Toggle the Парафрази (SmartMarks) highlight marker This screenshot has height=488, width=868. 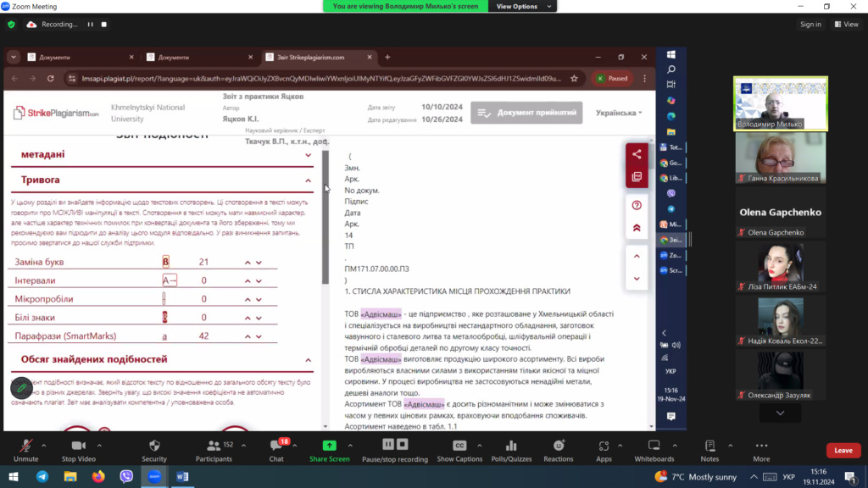(165, 336)
